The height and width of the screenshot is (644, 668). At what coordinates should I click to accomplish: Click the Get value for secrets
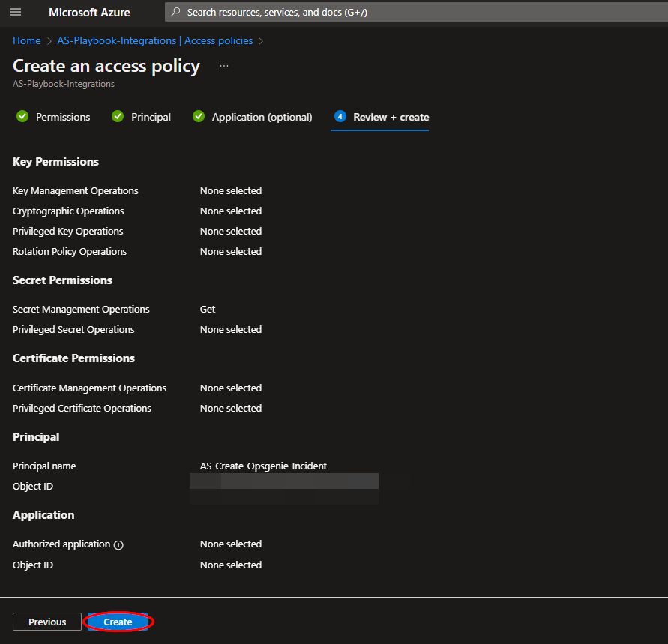pyautogui.click(x=208, y=309)
